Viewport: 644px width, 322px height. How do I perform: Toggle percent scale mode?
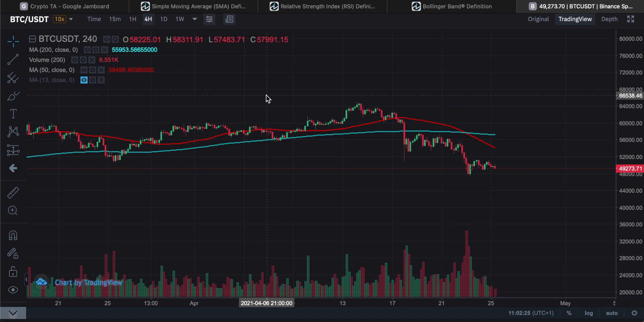click(x=569, y=313)
